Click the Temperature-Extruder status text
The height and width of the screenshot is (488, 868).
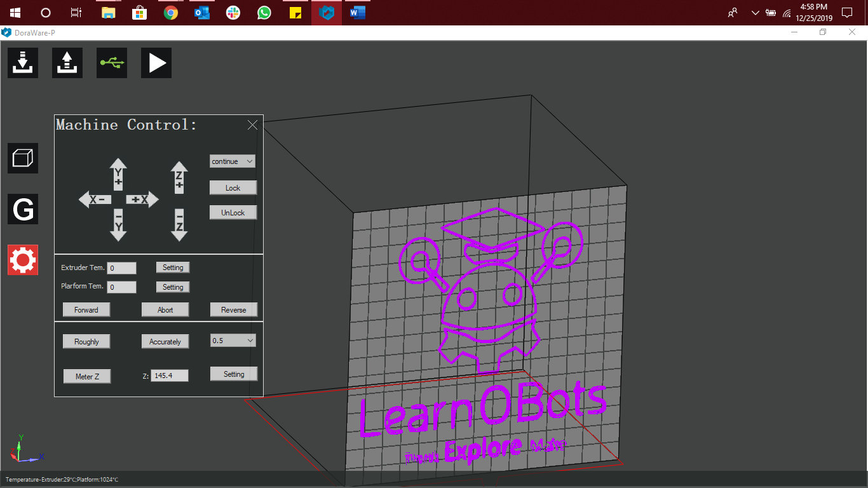pyautogui.click(x=62, y=479)
